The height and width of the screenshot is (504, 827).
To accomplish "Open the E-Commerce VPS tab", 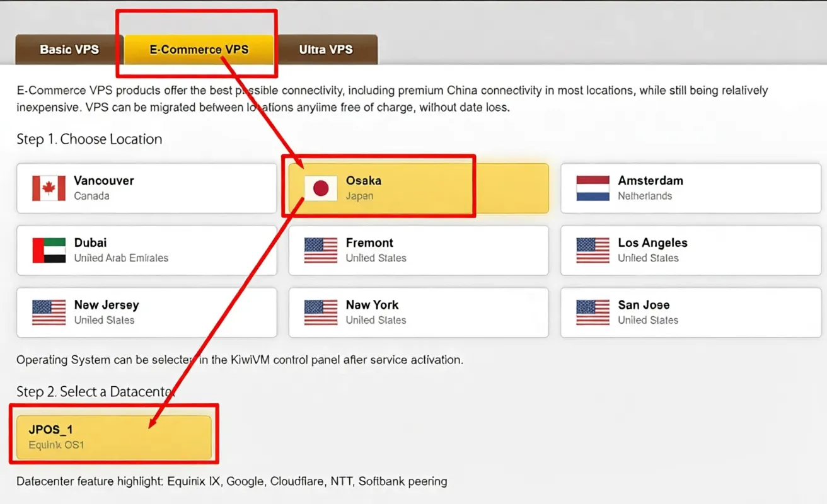I will tap(199, 49).
